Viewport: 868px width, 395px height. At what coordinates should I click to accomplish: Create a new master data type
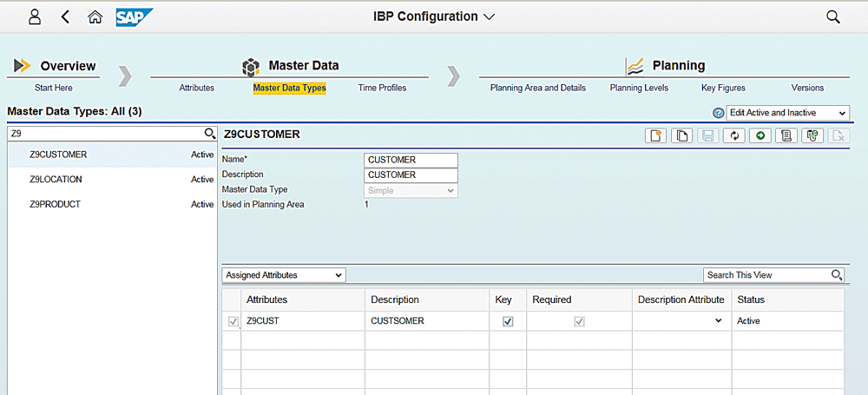pyautogui.click(x=655, y=135)
